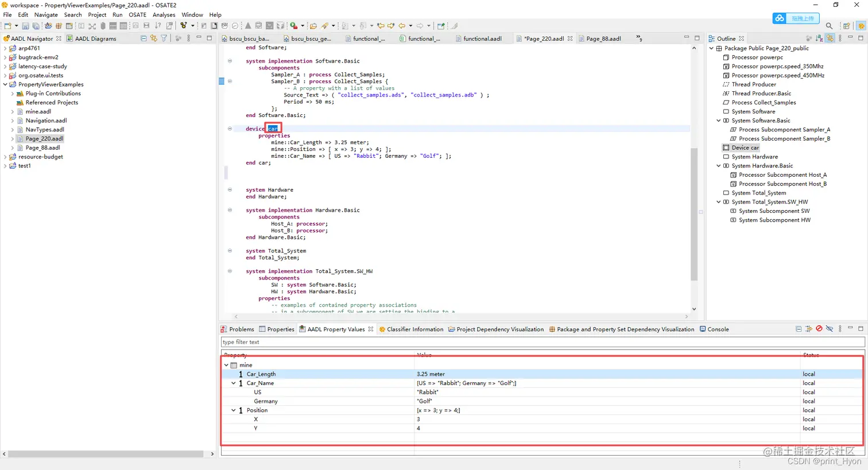The height and width of the screenshot is (470, 868).
Task: Click the instantiate toolbar icon with dropdown
Action: (184, 26)
